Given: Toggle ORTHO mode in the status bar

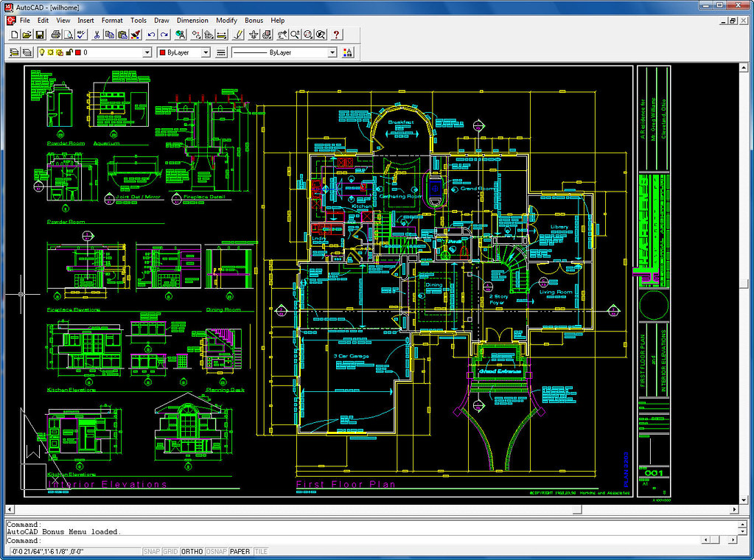Looking at the screenshot, I should coord(192,551).
